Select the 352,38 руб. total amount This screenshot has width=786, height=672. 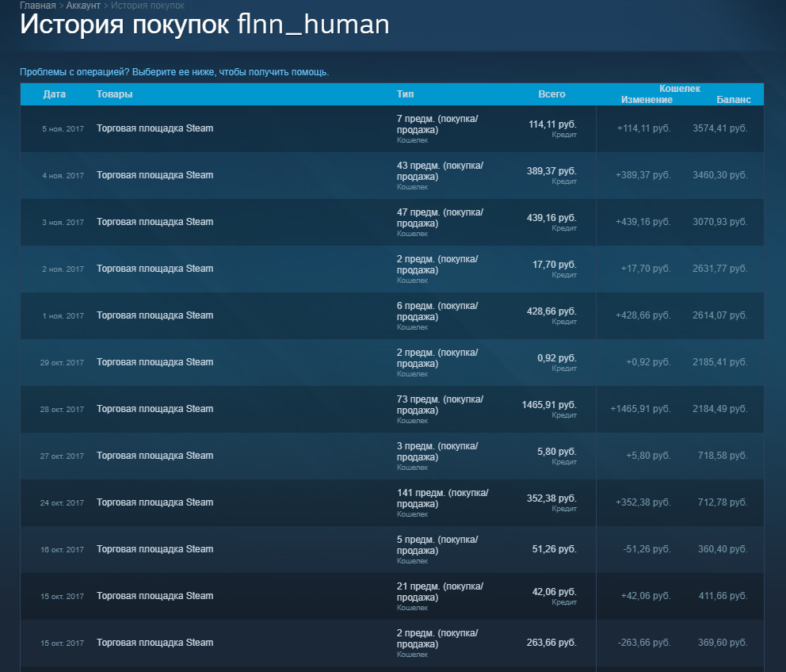551,498
